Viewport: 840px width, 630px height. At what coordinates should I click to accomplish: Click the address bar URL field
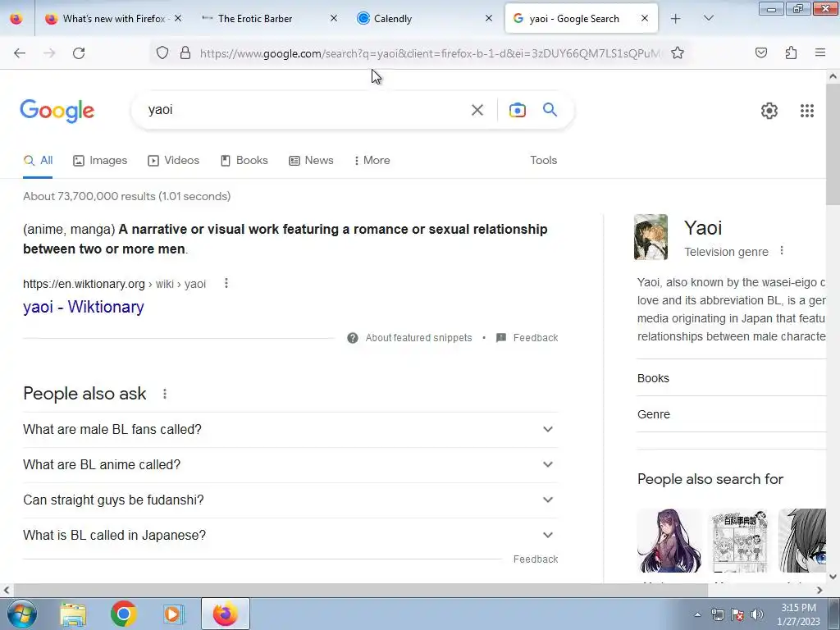pyautogui.click(x=430, y=53)
